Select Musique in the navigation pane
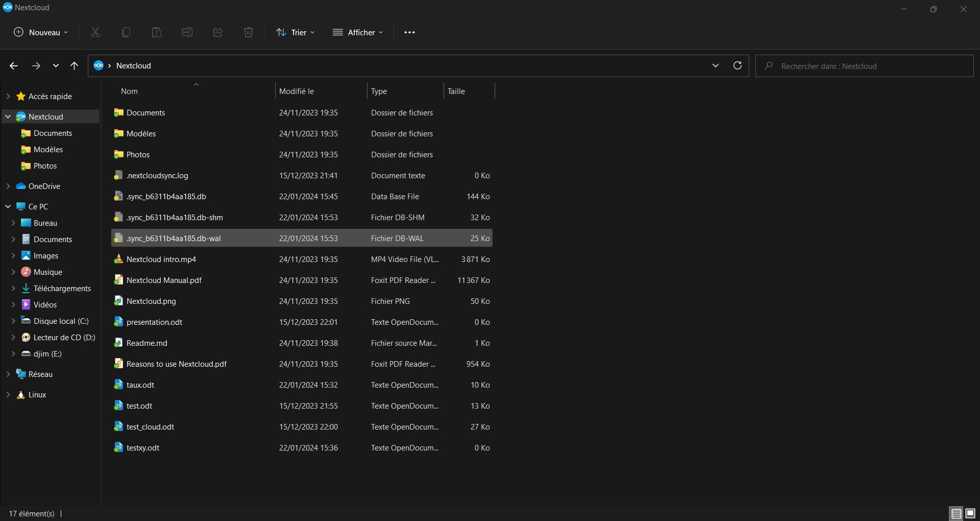Image resolution: width=980 pixels, height=521 pixels. point(47,272)
